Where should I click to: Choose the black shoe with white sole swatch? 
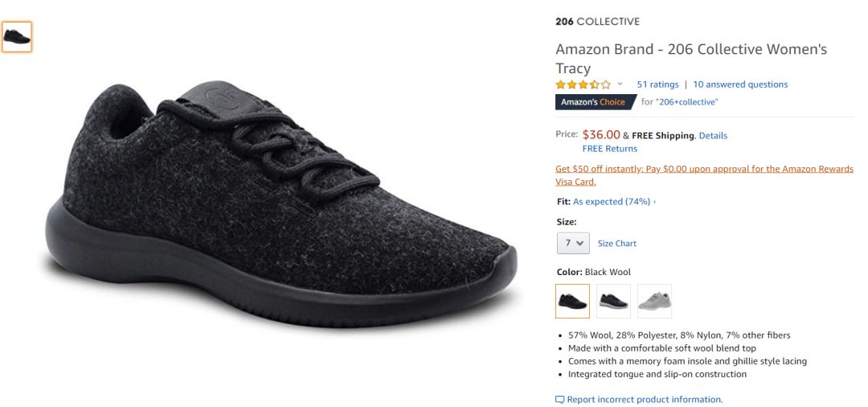tap(613, 302)
